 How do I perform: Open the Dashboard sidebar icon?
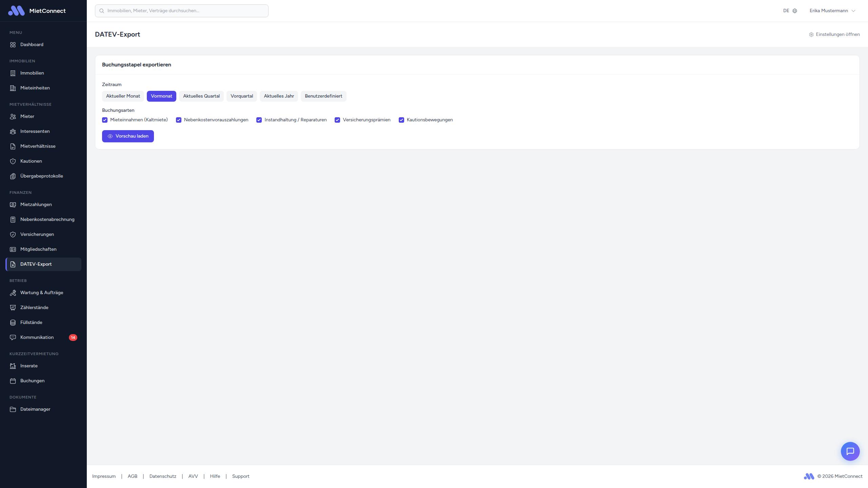point(13,44)
